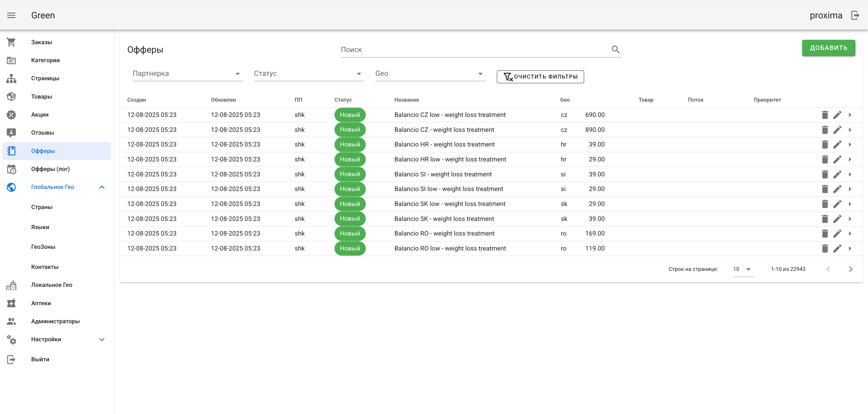Edit the Balancio CZ 890.00 offer
868x414 pixels.
click(837, 130)
